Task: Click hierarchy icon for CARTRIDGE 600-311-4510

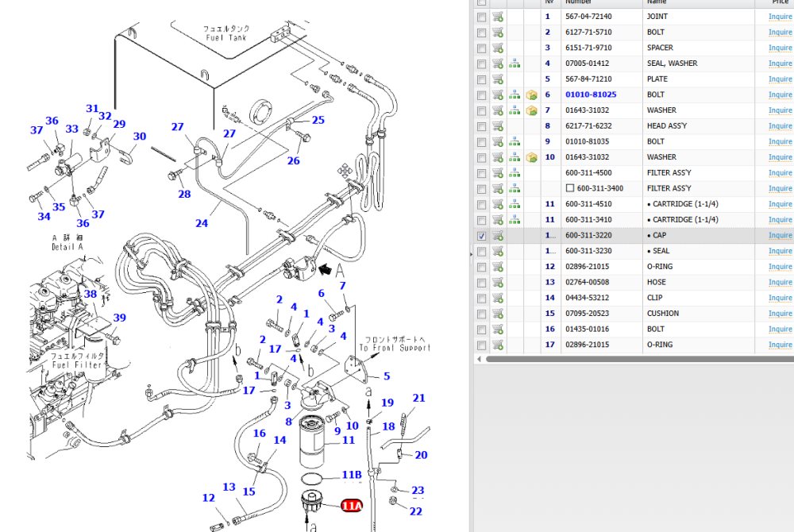Action: (515, 205)
